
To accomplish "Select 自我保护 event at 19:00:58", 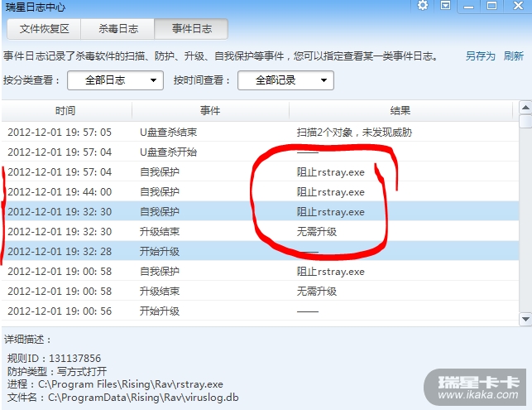I will tap(160, 272).
